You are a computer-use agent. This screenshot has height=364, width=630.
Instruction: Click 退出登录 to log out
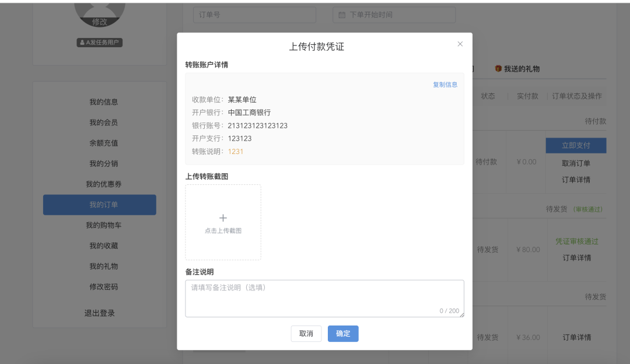tap(100, 313)
